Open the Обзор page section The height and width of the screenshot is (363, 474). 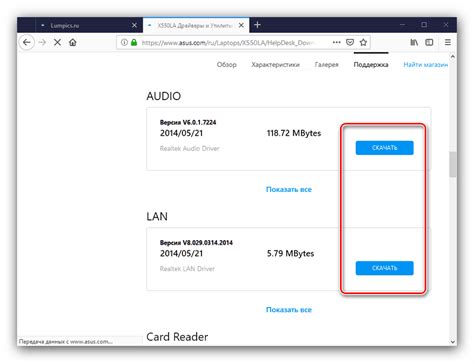(227, 65)
